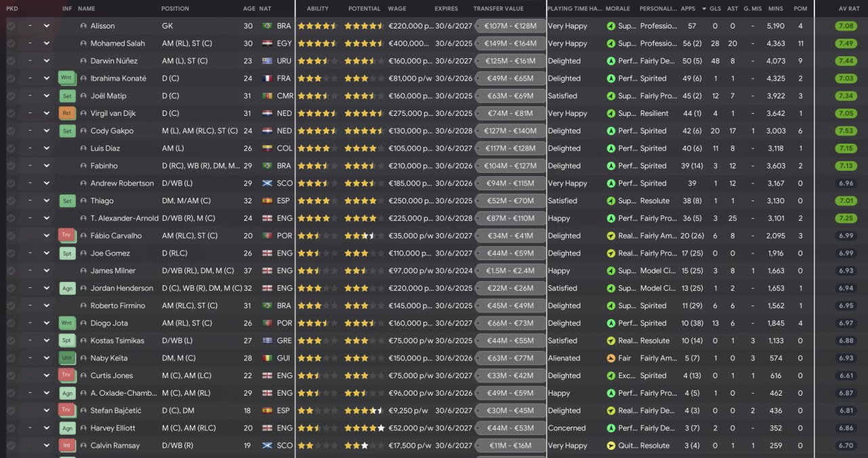This screenshot has width=868, height=458.
Task: Toggle the picked checkmark for Mohamed Salah
Action: (11, 43)
